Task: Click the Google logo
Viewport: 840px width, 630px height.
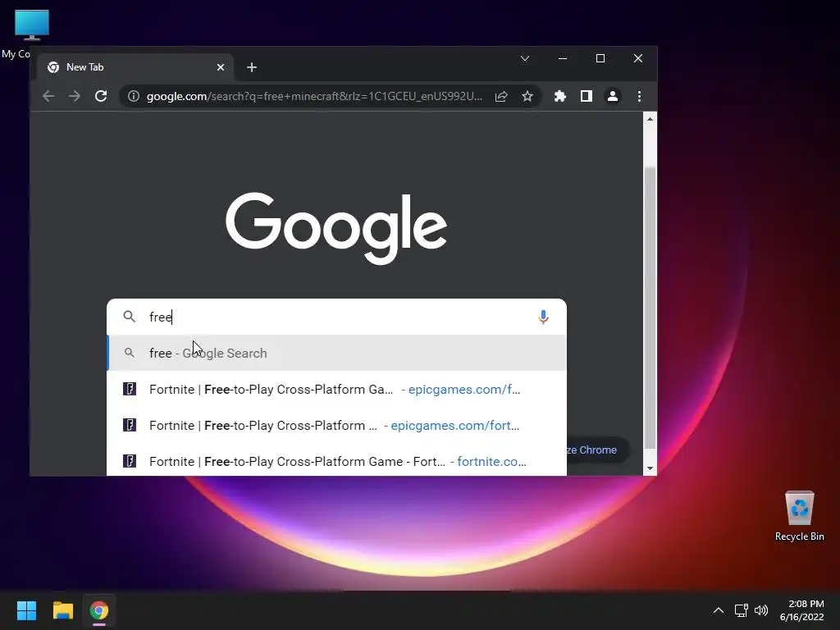Action: tap(336, 228)
